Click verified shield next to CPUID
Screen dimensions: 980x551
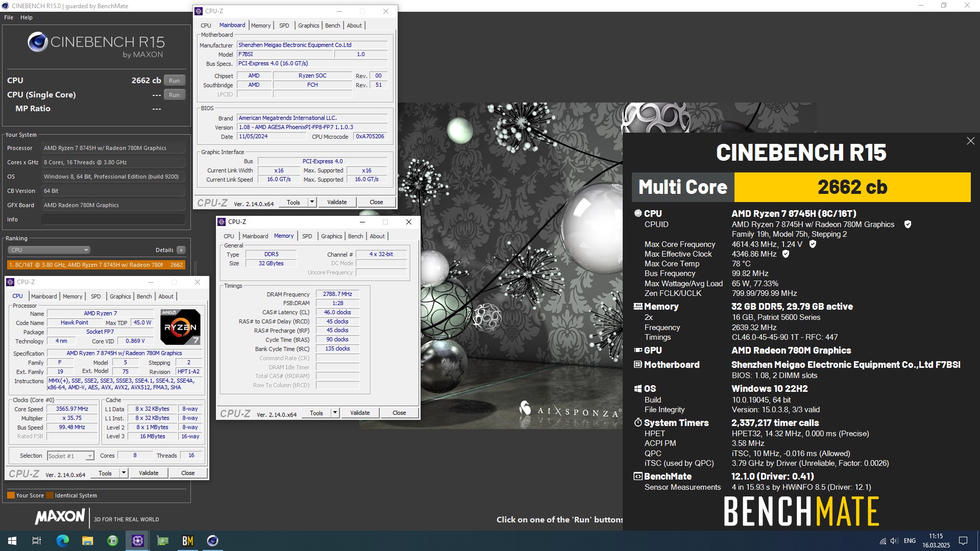tap(908, 224)
